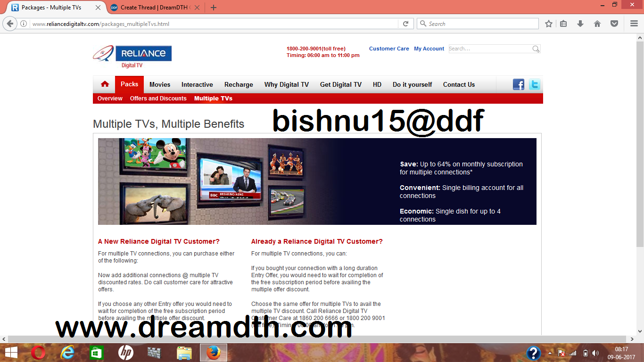Open the HP taskbar application
Screen dimensions: 644x362
125,353
